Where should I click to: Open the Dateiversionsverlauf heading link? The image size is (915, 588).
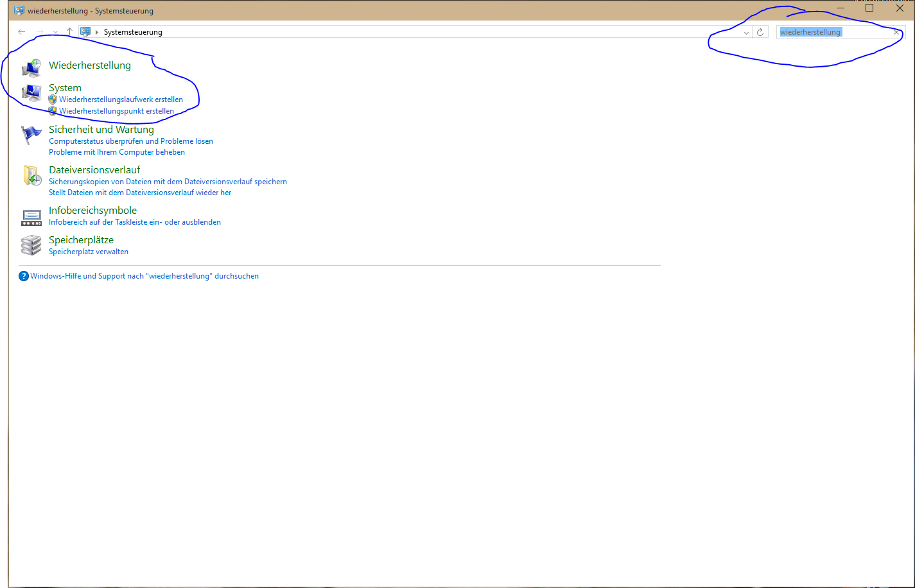pyautogui.click(x=94, y=170)
